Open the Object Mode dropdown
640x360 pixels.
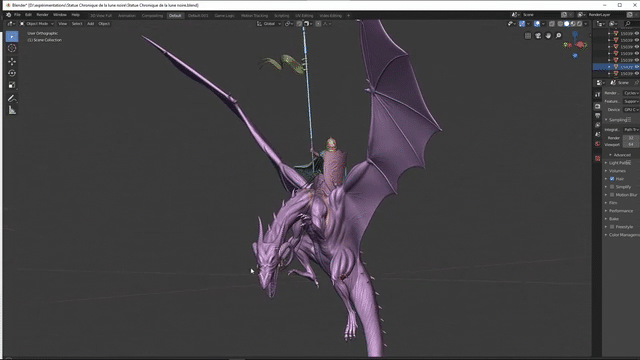(x=37, y=24)
